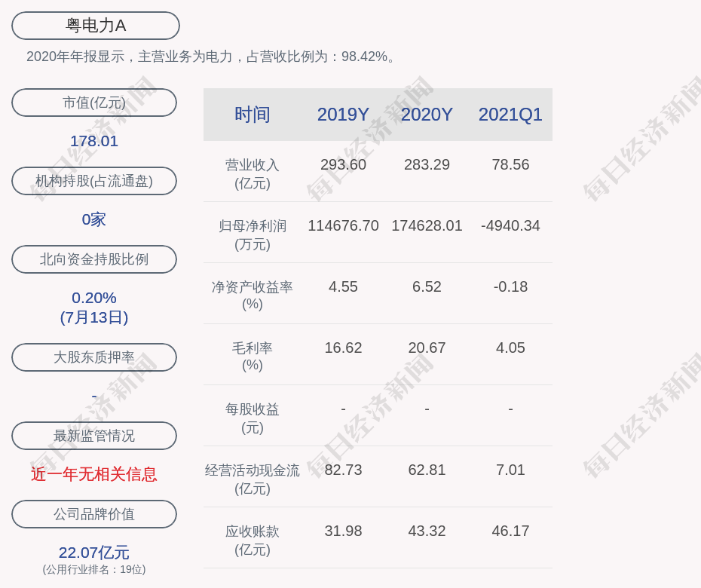Click the red 近一年无相关信息 text
The height and width of the screenshot is (588, 701).
(x=94, y=474)
